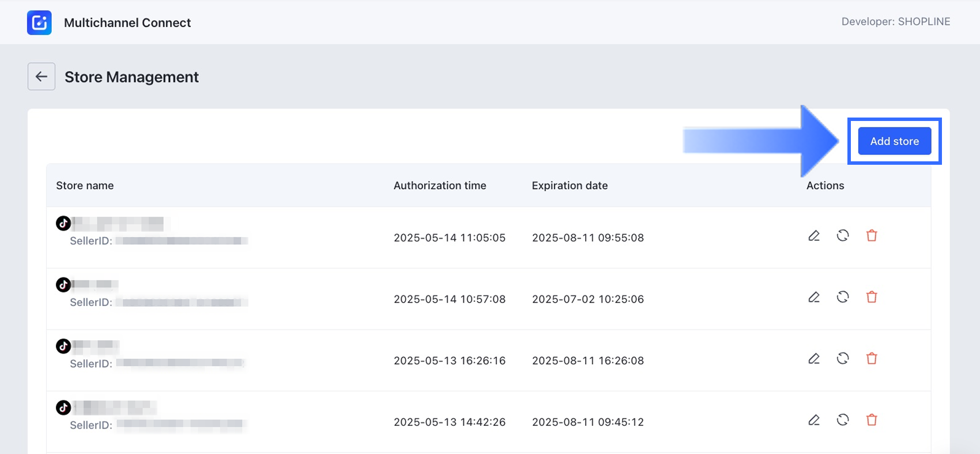Select the Multichannel Connect title text
Viewport: 980px width, 454px height.
click(127, 22)
